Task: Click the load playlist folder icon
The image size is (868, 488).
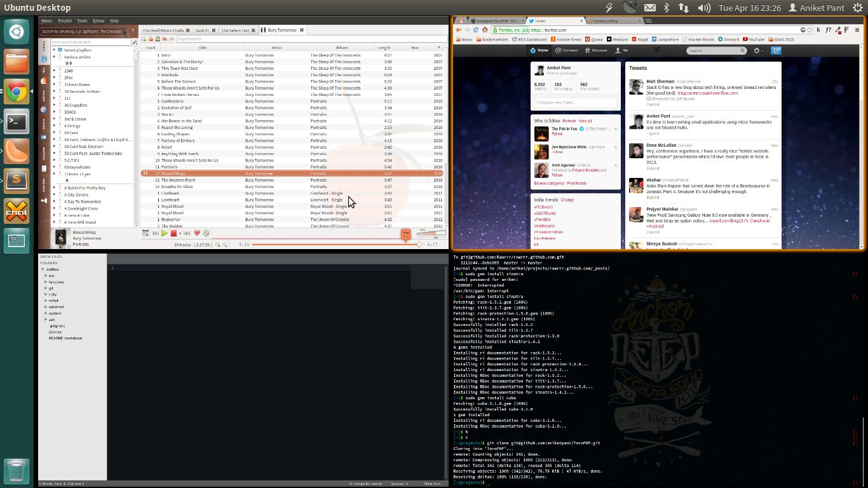Action: (x=151, y=39)
